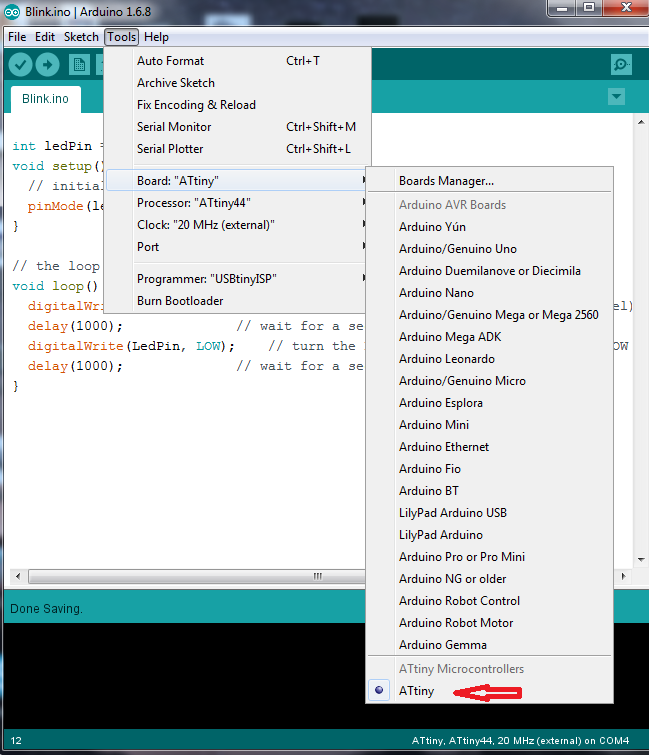Select the Arduino Ethernet board
Screen dimensions: 649x755
pos(489,447)
